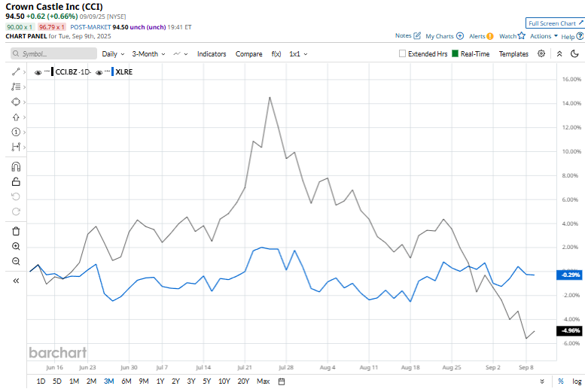Collapse the header with double up chevron
Screen dimensions: 585x392
coord(559,53)
